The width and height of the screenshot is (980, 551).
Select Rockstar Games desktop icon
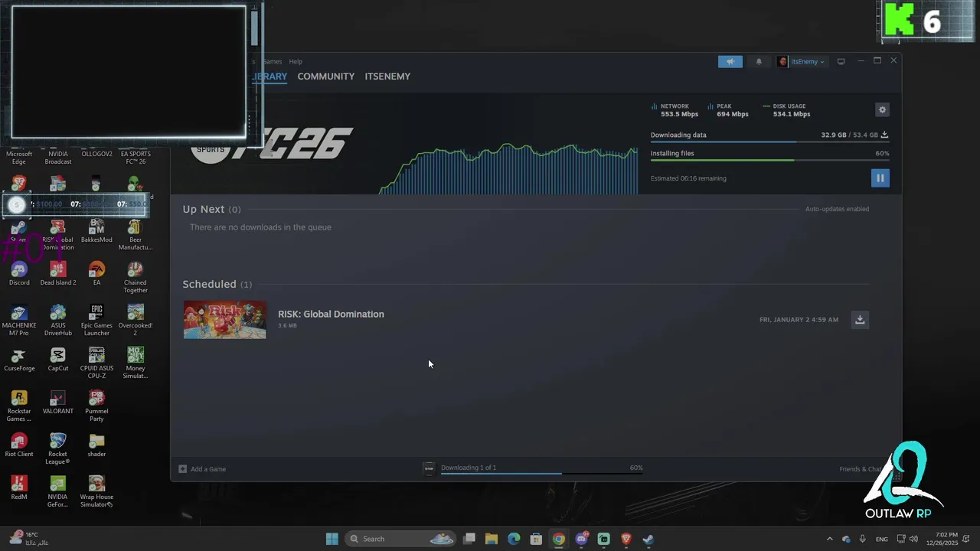(19, 406)
